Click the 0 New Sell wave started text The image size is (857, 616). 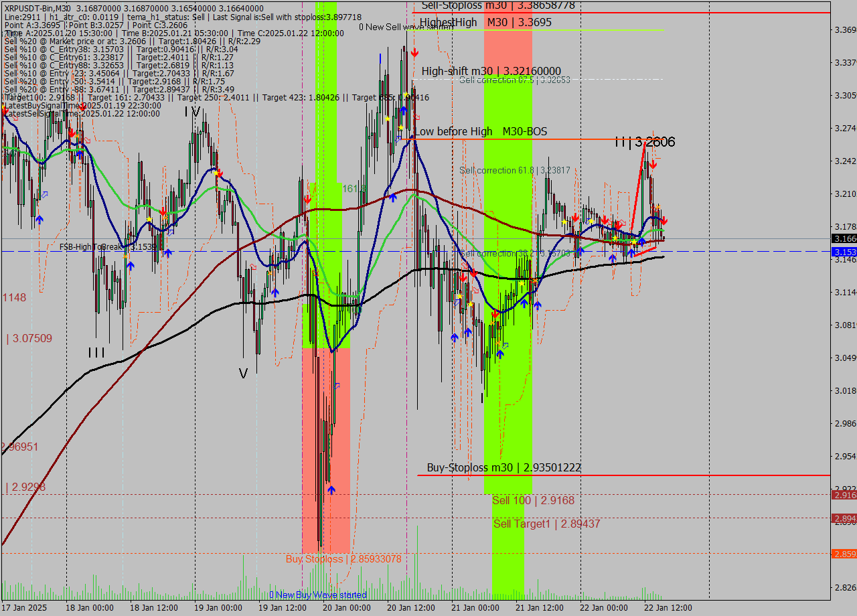(406, 27)
